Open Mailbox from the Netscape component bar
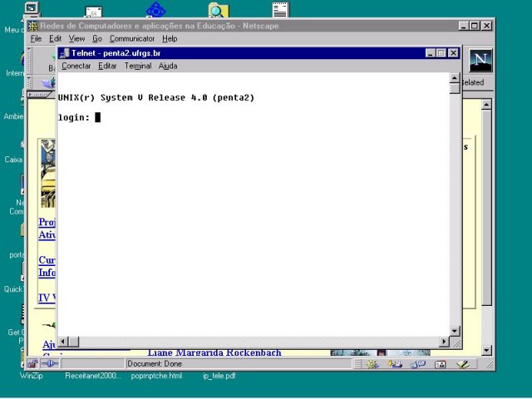This screenshot has width=532, height=399. pyautogui.click(x=395, y=364)
